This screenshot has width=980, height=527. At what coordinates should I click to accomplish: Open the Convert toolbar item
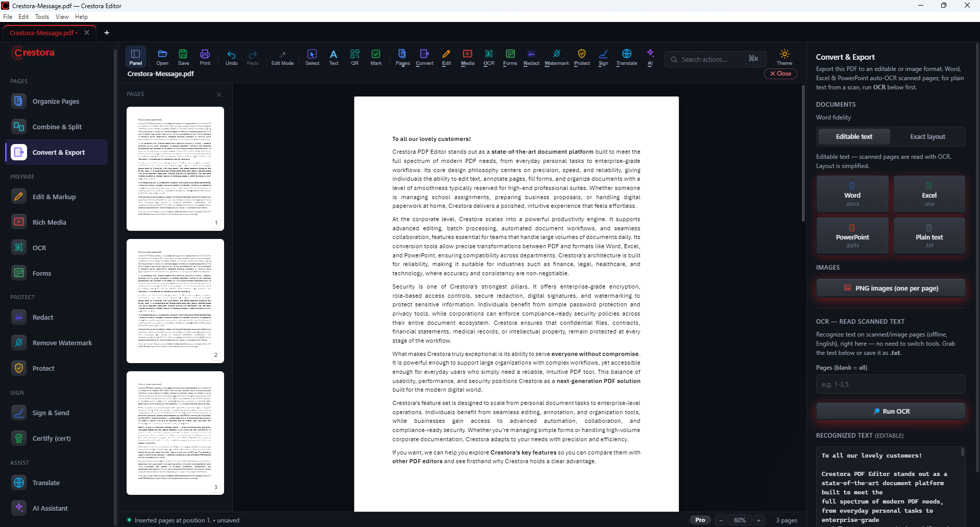425,57
